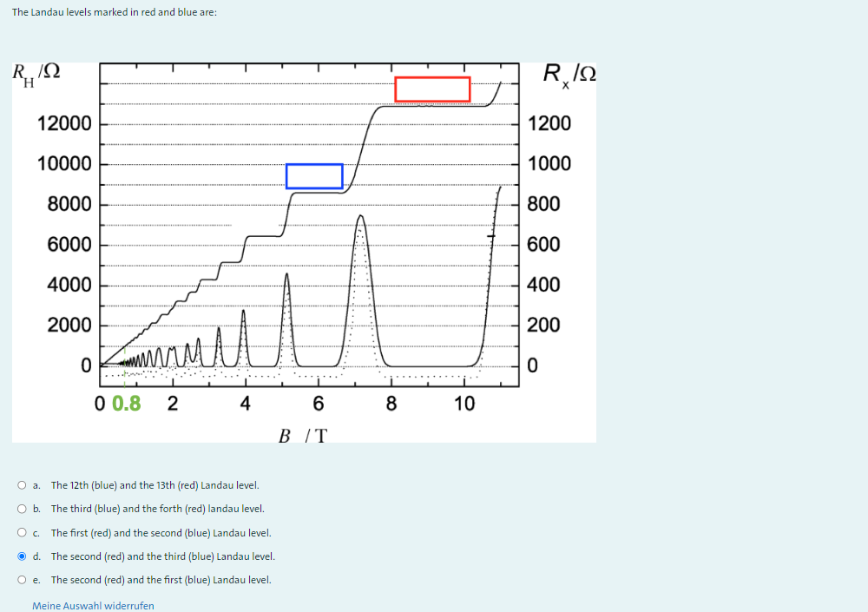Click the 10 mark on the B axis
This screenshot has height=612, width=868.
465,403
